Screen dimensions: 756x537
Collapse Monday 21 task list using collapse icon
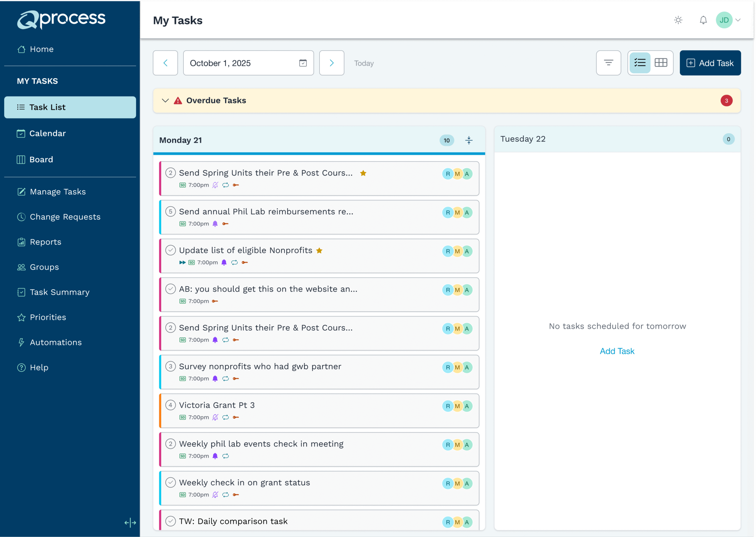[x=469, y=140]
